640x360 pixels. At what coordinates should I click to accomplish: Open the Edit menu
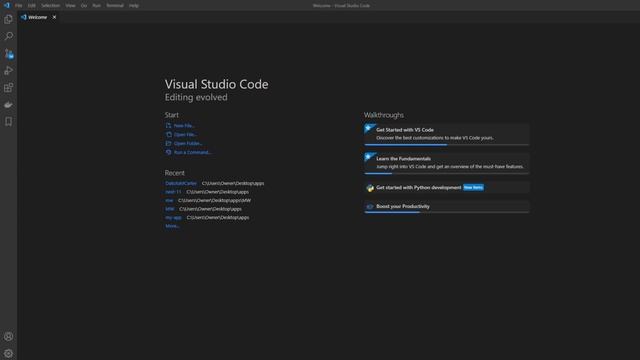[31, 6]
